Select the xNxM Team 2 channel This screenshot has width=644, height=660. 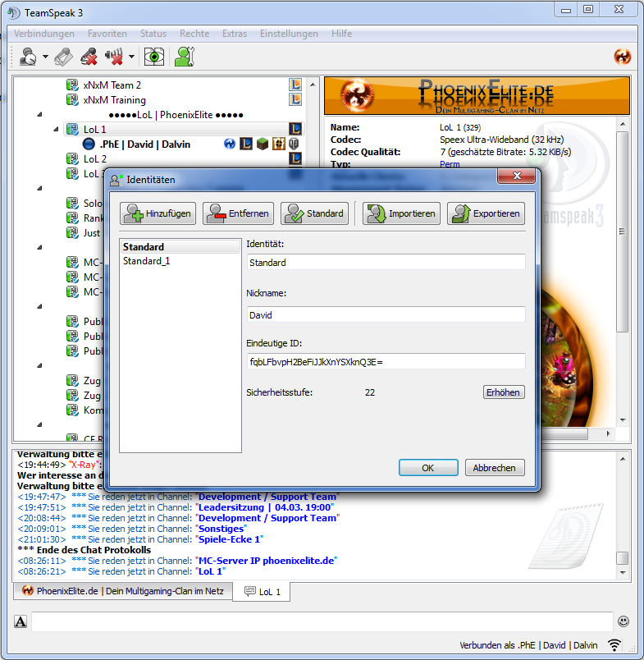coord(112,85)
